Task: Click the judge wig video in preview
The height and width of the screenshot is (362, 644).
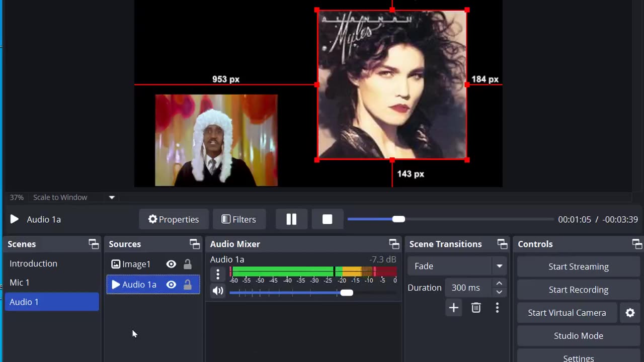Action: point(216,140)
